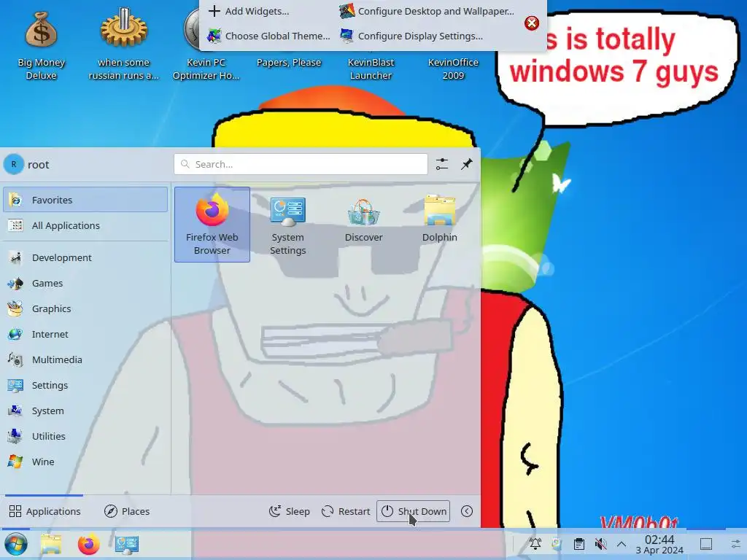Click the root user avatar
This screenshot has width=747, height=560.
click(13, 164)
